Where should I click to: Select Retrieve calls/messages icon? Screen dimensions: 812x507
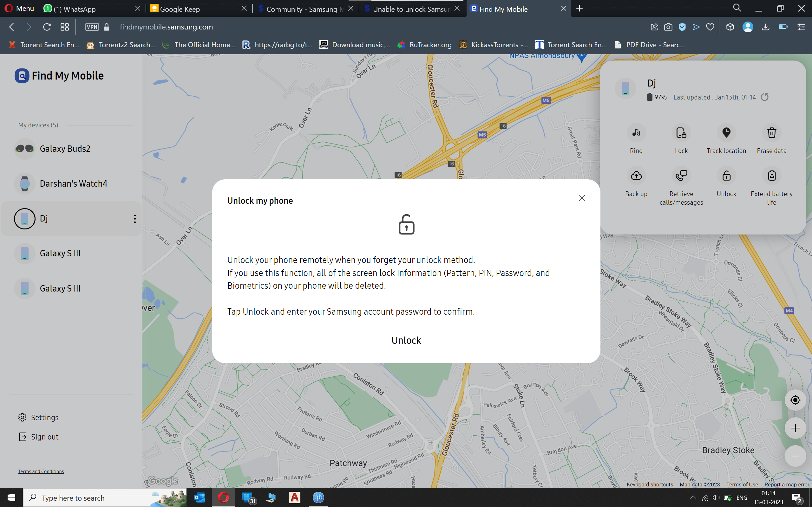681,176
